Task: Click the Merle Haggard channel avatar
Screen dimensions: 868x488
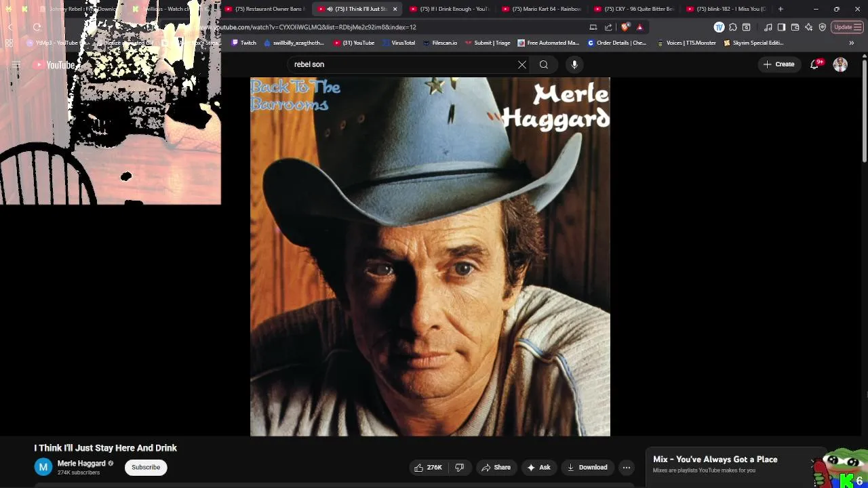Action: click(43, 467)
